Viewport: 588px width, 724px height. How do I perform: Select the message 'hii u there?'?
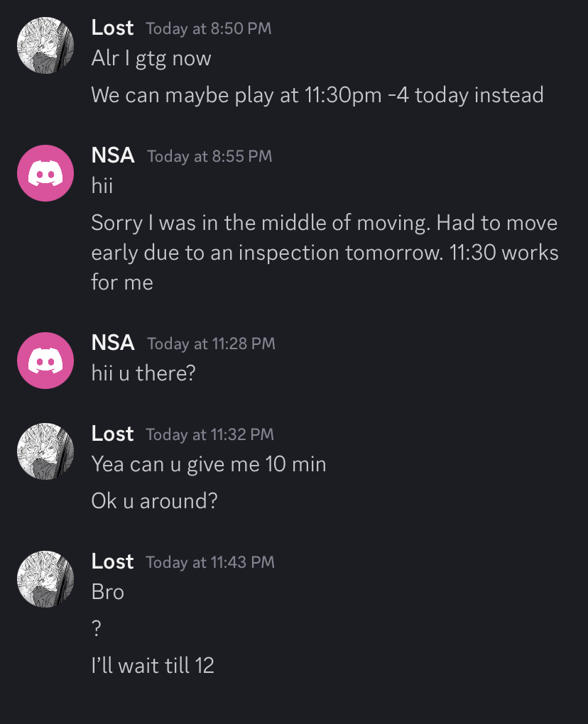143,373
